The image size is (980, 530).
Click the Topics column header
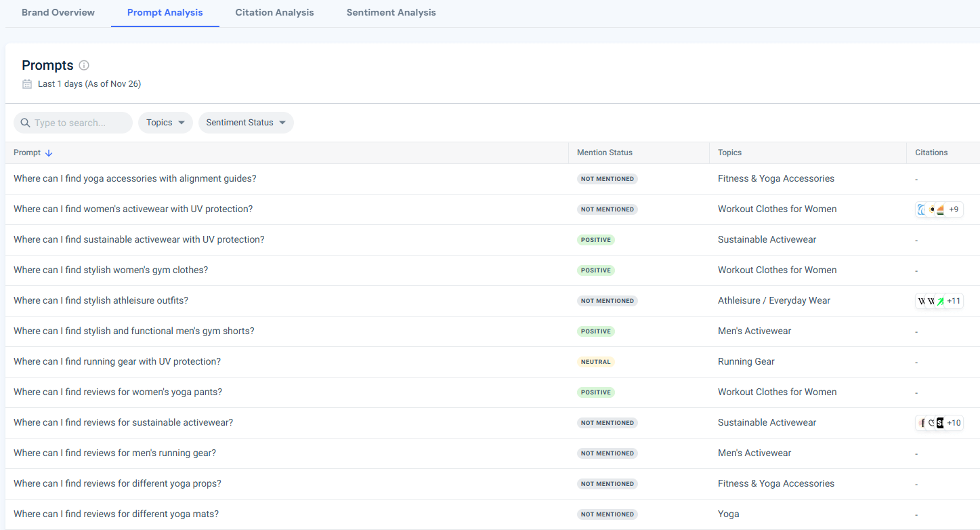pos(730,152)
